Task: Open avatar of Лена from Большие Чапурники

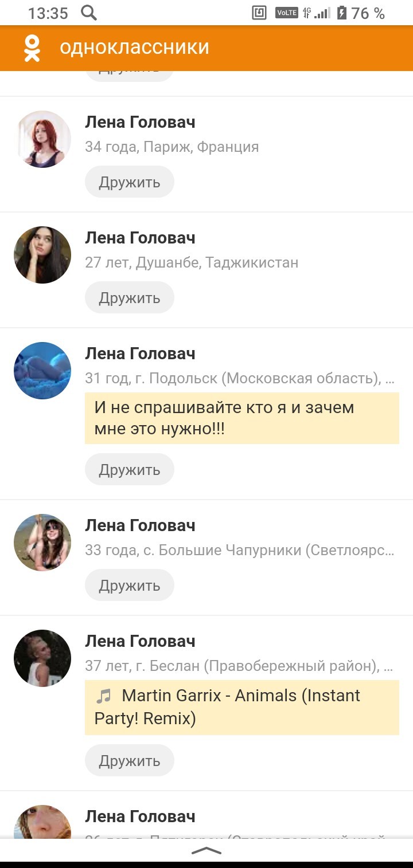Action: click(42, 543)
